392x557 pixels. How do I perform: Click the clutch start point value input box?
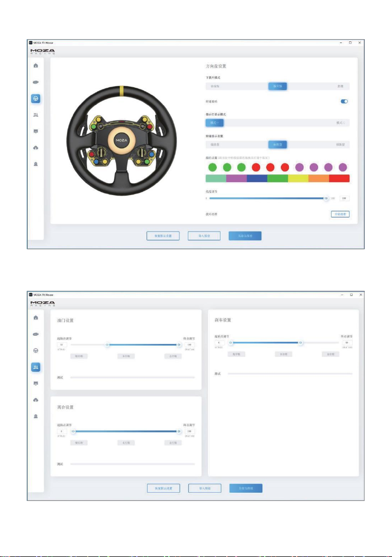[62, 431]
